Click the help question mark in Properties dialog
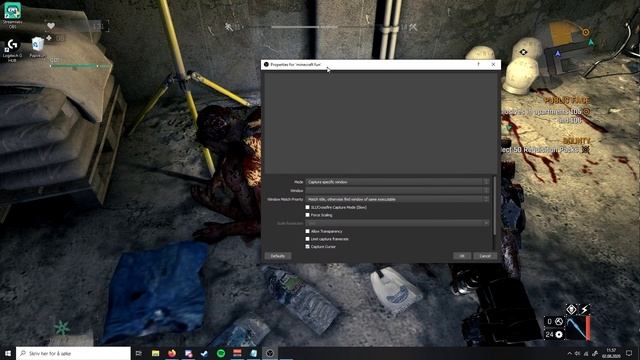 [x=478, y=64]
